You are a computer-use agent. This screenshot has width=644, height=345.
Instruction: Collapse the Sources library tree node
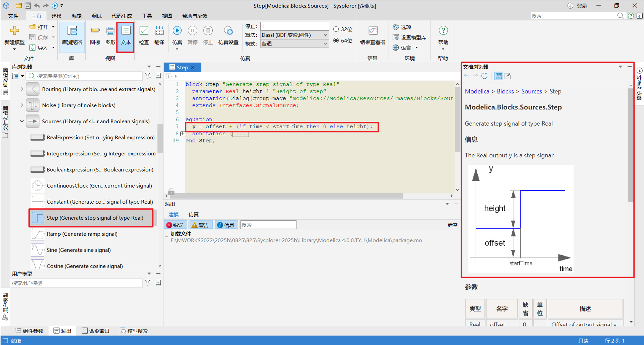[x=22, y=121]
